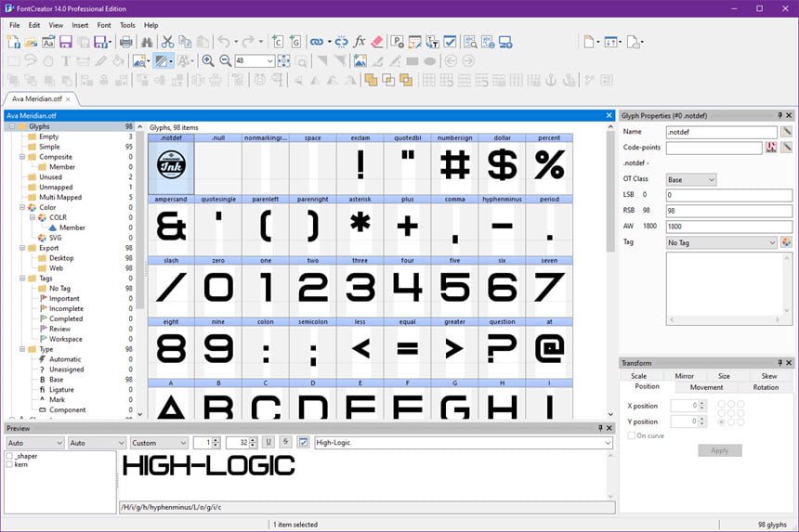The image size is (799, 532).
Task: Toggle the checked option button in Preview
Action: coord(303,442)
